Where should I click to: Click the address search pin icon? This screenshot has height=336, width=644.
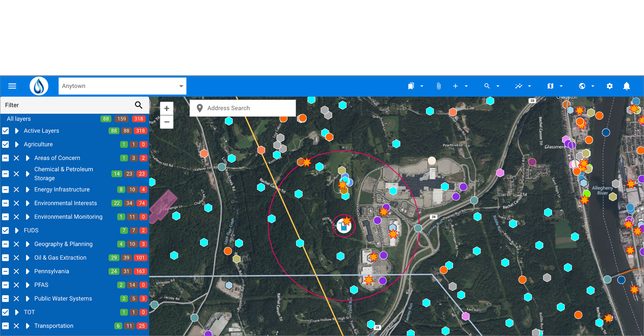(200, 108)
